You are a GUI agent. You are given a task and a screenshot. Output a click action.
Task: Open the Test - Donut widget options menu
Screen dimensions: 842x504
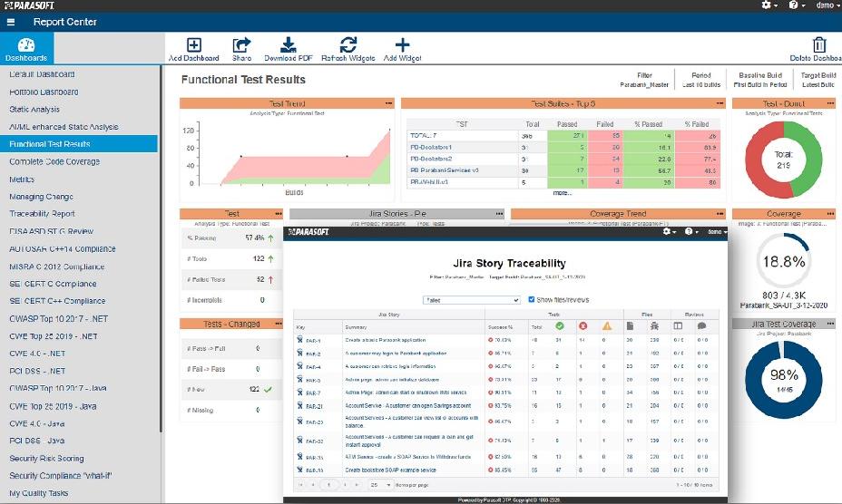tap(831, 103)
